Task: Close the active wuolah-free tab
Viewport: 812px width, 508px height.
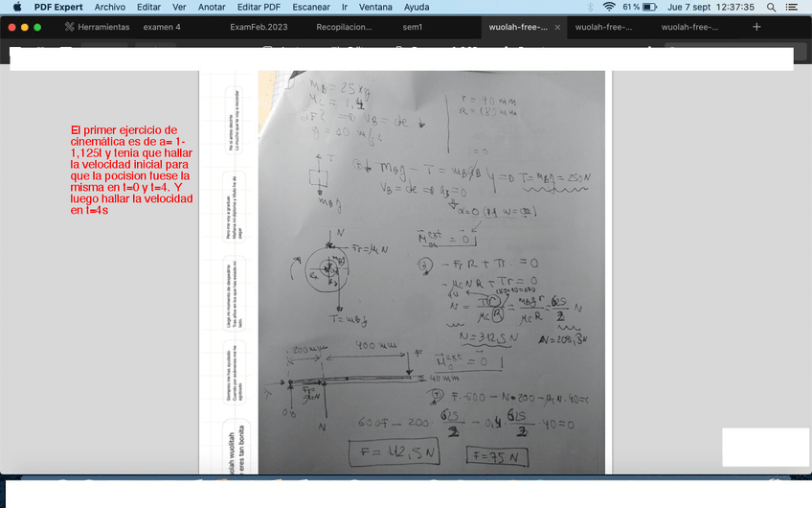Action: (x=558, y=27)
